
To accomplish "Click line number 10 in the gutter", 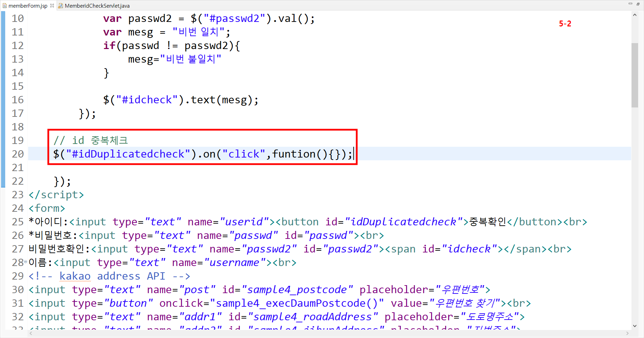I will pos(18,18).
